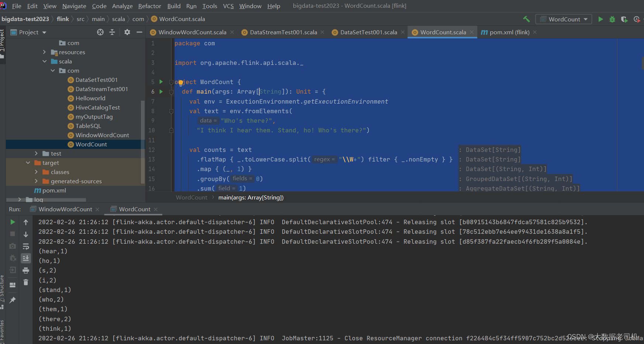Rerun WordCount in the Run panel

pos(13,222)
